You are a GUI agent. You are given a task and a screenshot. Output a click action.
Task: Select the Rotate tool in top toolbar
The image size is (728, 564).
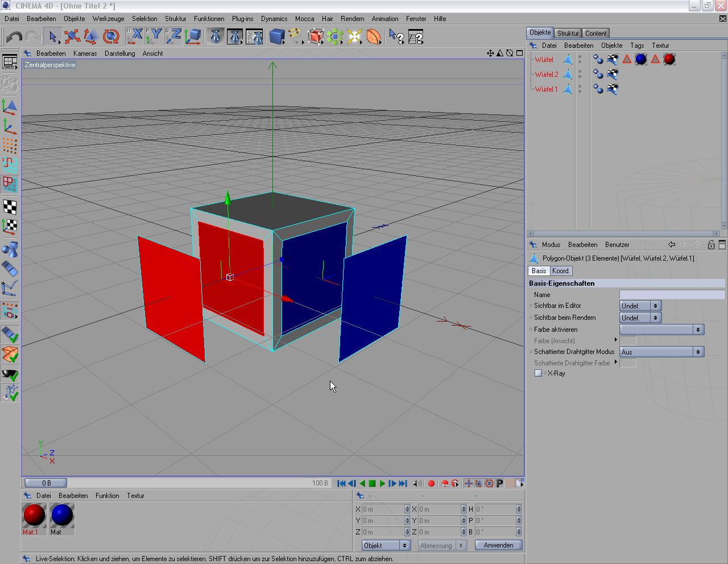[x=111, y=37]
